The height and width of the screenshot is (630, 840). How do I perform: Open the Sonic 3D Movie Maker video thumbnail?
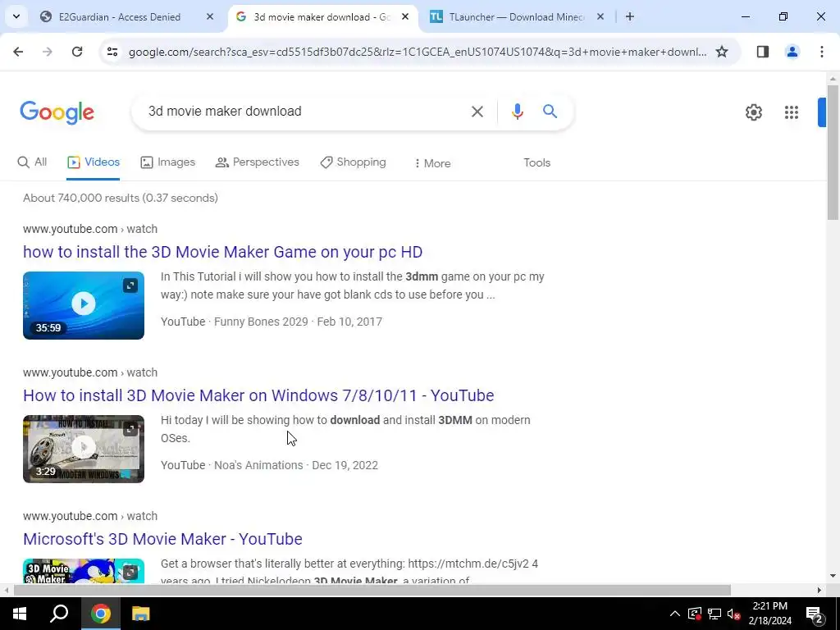84,571
